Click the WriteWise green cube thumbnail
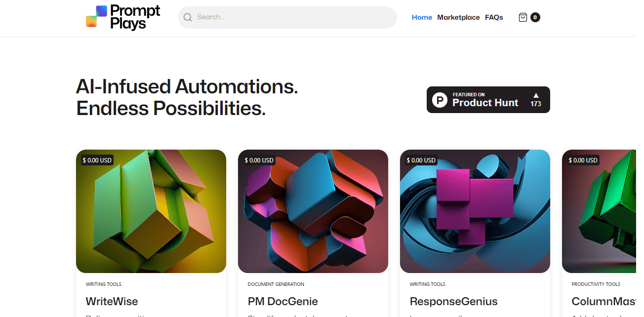The image size is (644, 317). (x=151, y=211)
